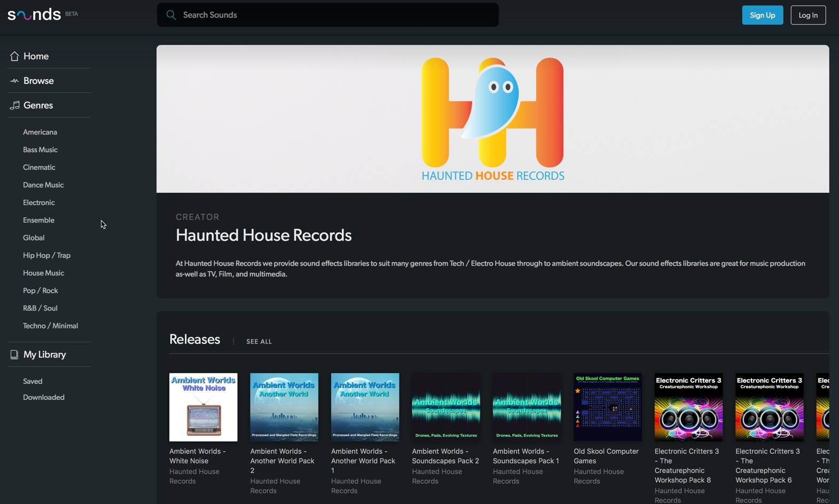Click title Ambient Worlds - Soundscapes Pack 2
839x504 pixels.
tap(445, 456)
